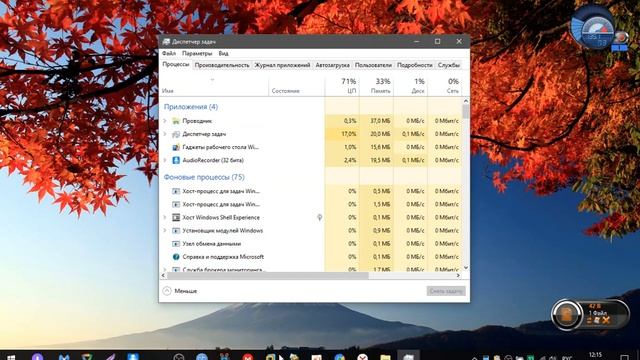640x360 pixels.
Task: Sort by the 33% Память column header
Action: (x=376, y=86)
